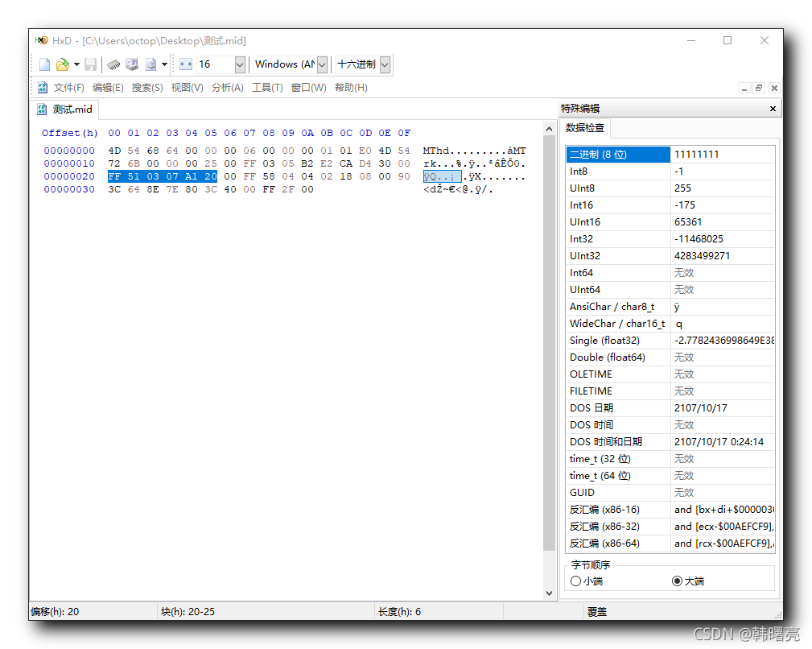812x649 pixels.
Task: Open the 文件(F) menu
Action: tap(69, 88)
